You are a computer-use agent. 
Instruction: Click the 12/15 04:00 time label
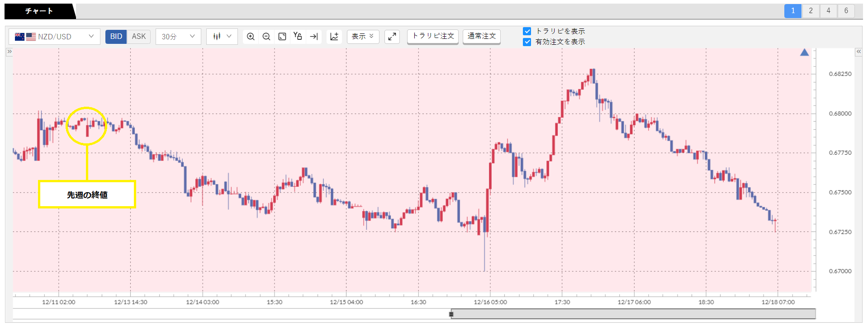pyautogui.click(x=346, y=302)
